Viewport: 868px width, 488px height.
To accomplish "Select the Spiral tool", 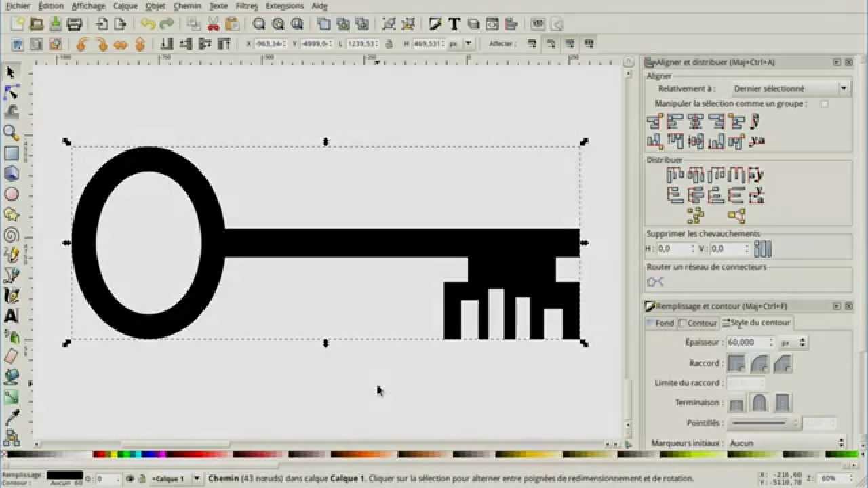I will [x=11, y=235].
